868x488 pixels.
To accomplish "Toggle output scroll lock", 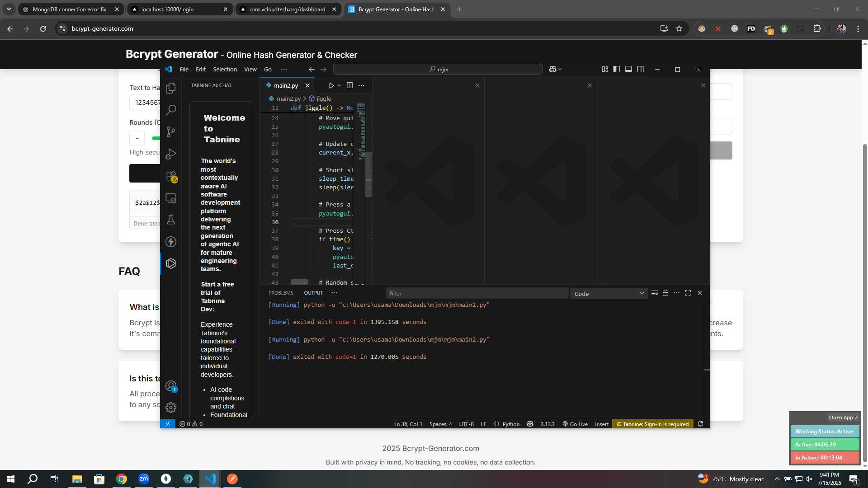I will tap(665, 293).
